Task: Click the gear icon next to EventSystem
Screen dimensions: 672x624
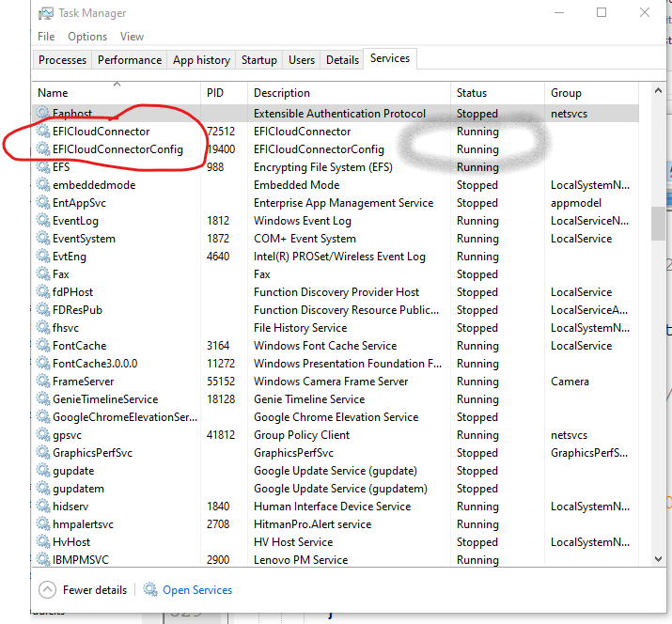Action: tap(43, 238)
